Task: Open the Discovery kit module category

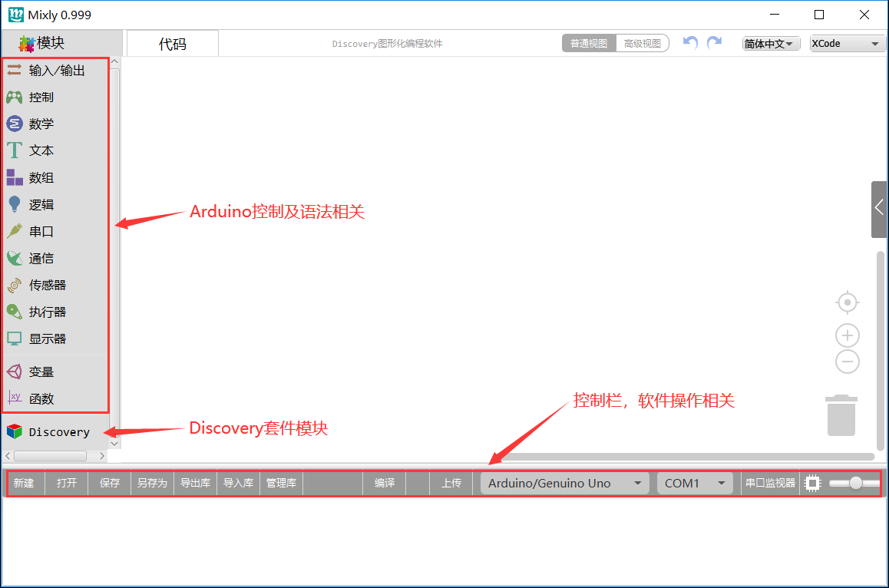Action: pos(55,432)
